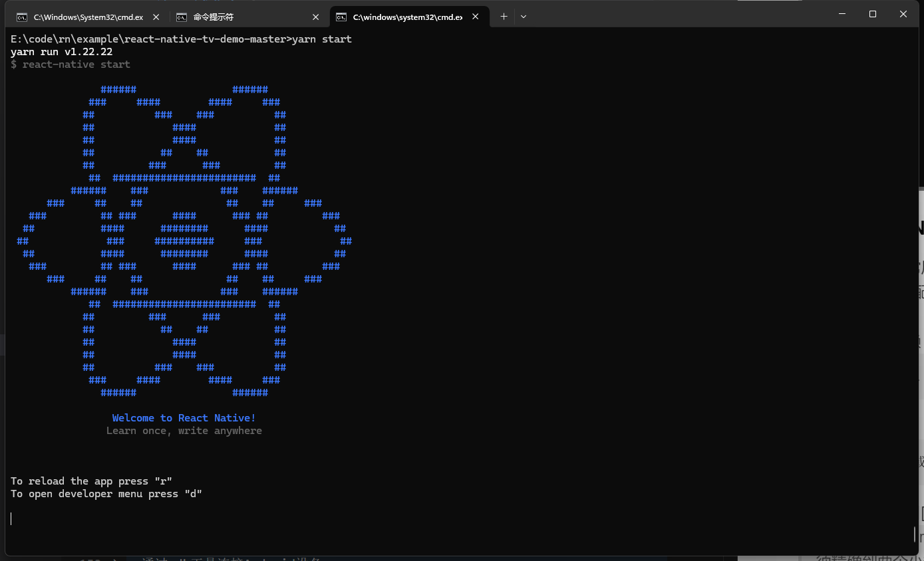Click the "Welcome to React Native!" text
This screenshot has height=561, width=924.
pyautogui.click(x=184, y=418)
